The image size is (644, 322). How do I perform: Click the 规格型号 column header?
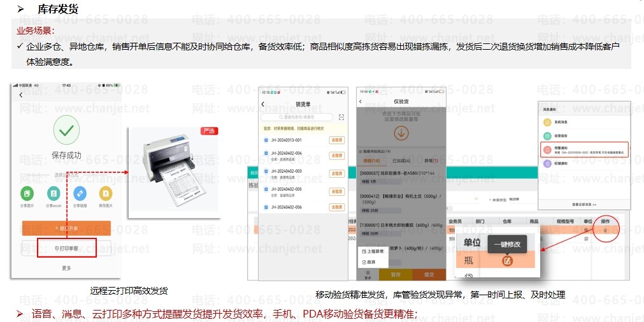tap(565, 221)
